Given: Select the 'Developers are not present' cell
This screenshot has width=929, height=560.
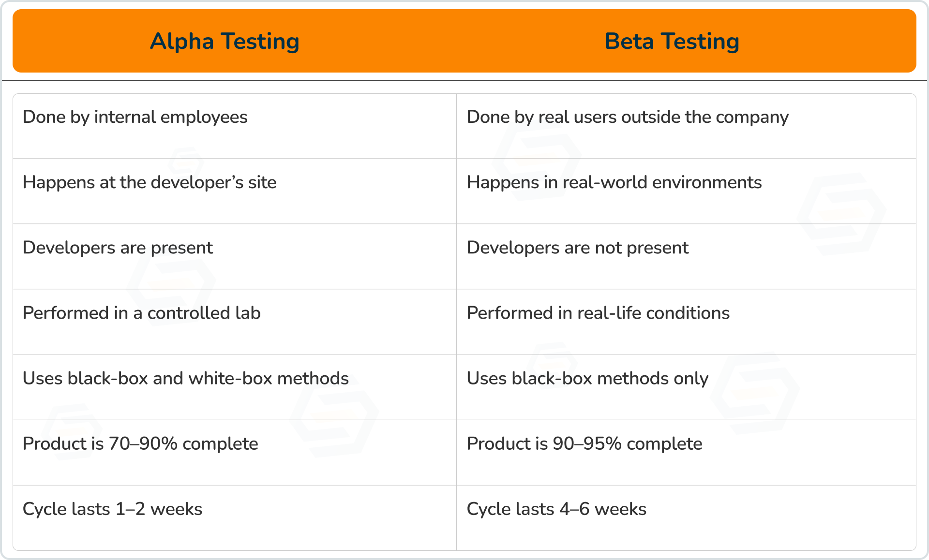Looking at the screenshot, I should (577, 248).
